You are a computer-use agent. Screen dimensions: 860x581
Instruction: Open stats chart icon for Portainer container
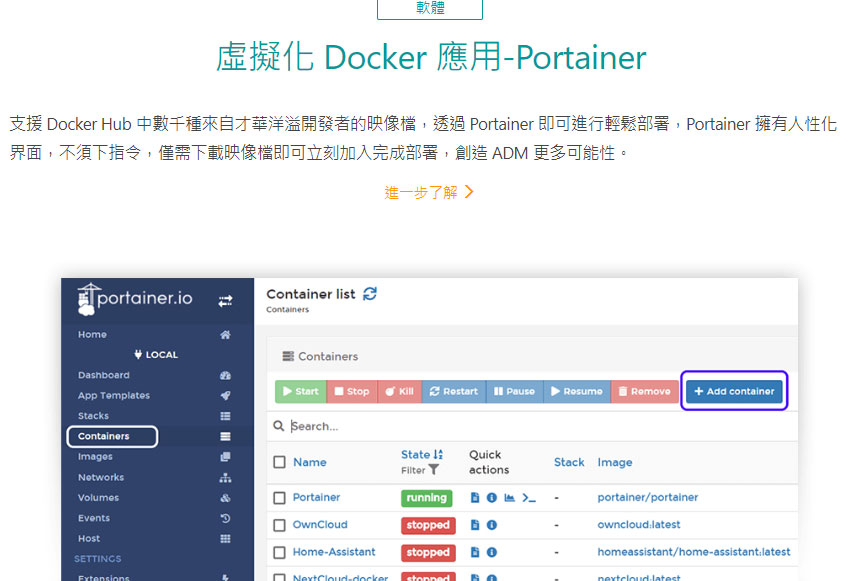pos(510,498)
